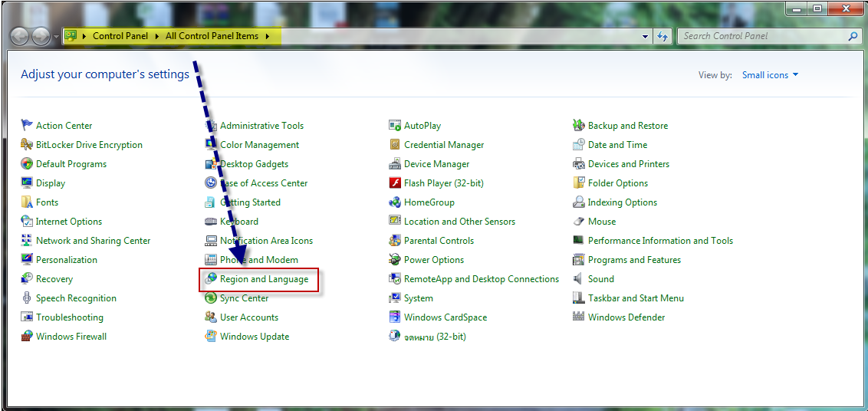868x411 pixels.
Task: Click the Date and Time icon
Action: point(578,145)
